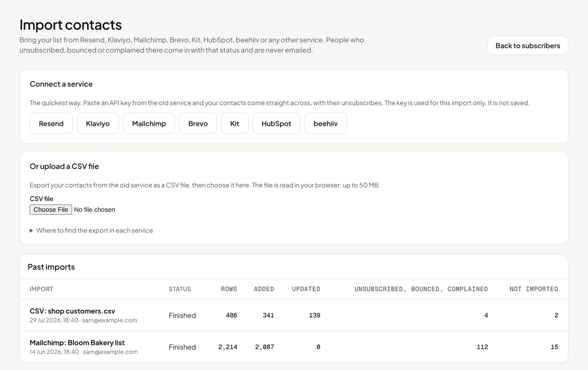The height and width of the screenshot is (370, 588).
Task: Click the 2,214 rows value
Action: tap(228, 347)
